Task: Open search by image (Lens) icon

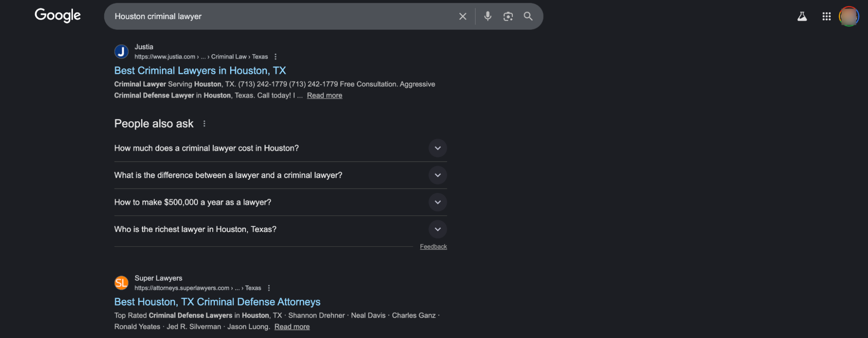Action: pyautogui.click(x=508, y=17)
